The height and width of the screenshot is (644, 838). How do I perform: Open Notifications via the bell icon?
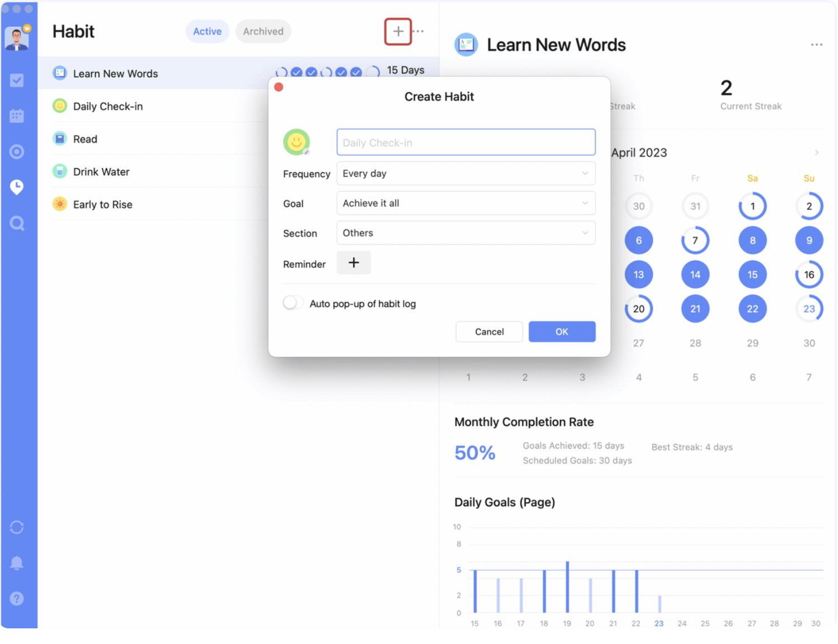point(17,563)
